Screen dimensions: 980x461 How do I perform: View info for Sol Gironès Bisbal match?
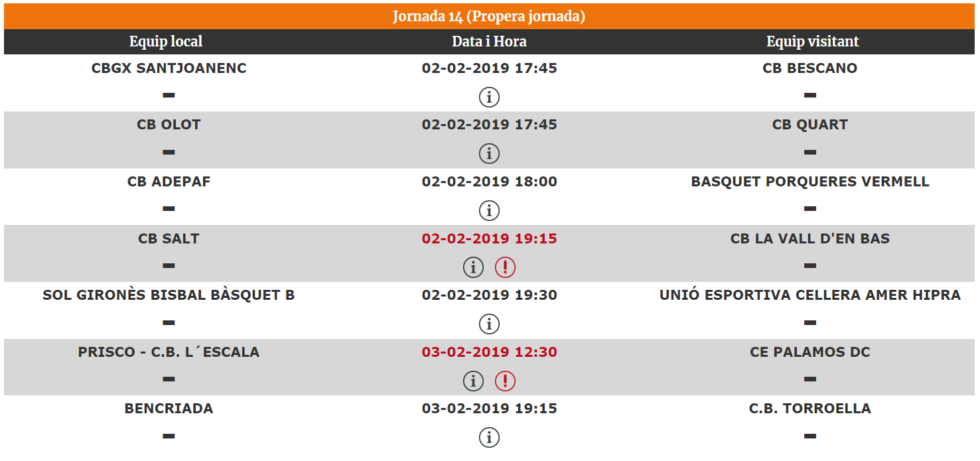point(489,324)
